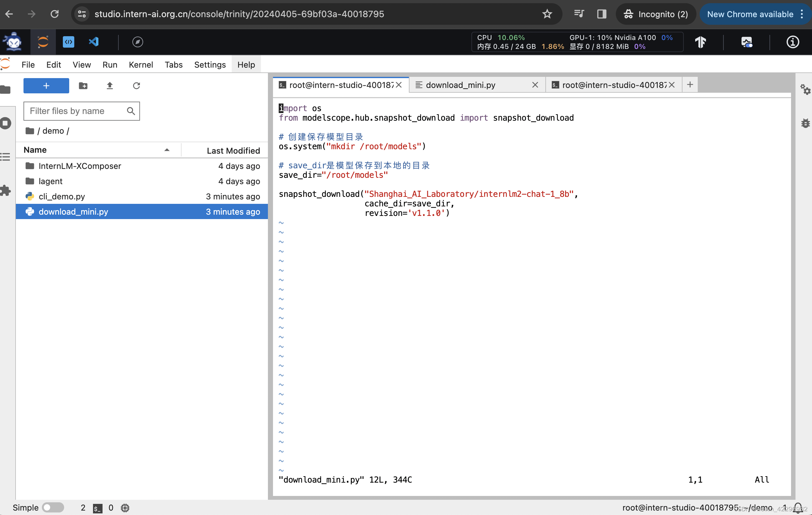Refresh the file browser list
The width and height of the screenshot is (812, 515).
point(136,86)
